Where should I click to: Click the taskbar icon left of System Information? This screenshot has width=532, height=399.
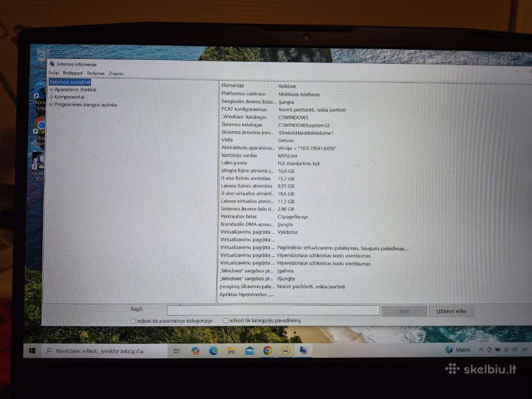[286, 351]
